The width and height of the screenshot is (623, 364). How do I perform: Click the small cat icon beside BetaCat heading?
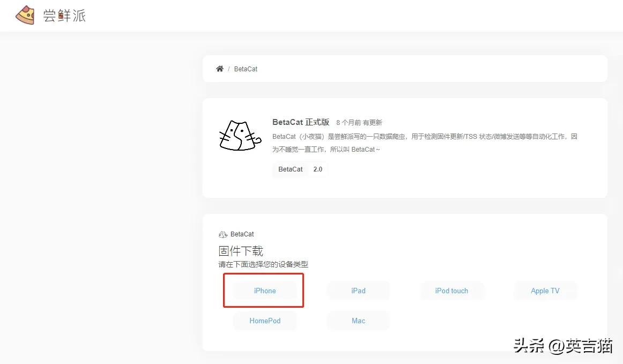[x=224, y=234]
